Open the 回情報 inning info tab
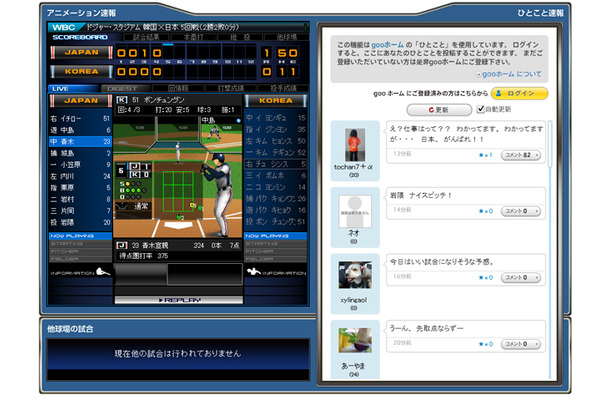The height and width of the screenshot is (400, 610). [x=178, y=89]
